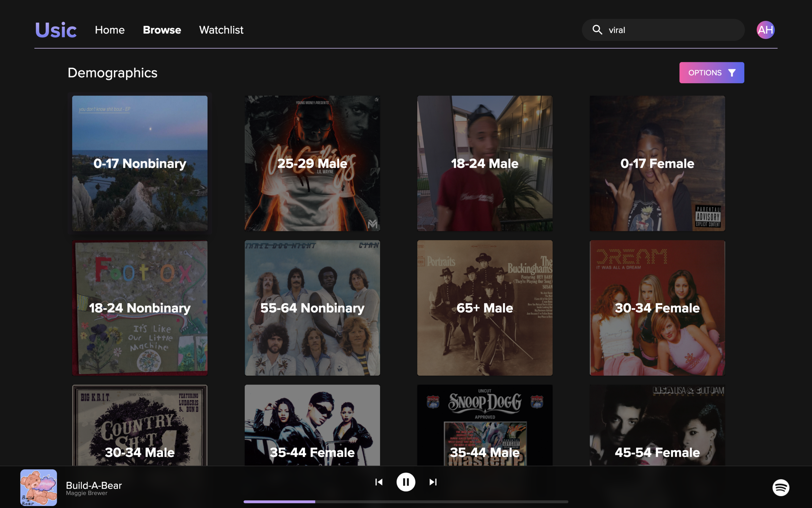Open the AH profile avatar
This screenshot has width=812, height=508.
[x=765, y=30]
